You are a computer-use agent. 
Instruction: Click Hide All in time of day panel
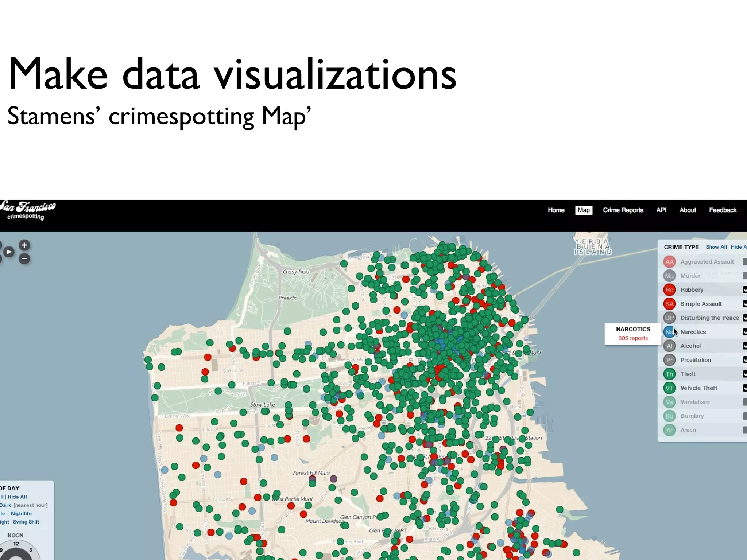tap(18, 497)
